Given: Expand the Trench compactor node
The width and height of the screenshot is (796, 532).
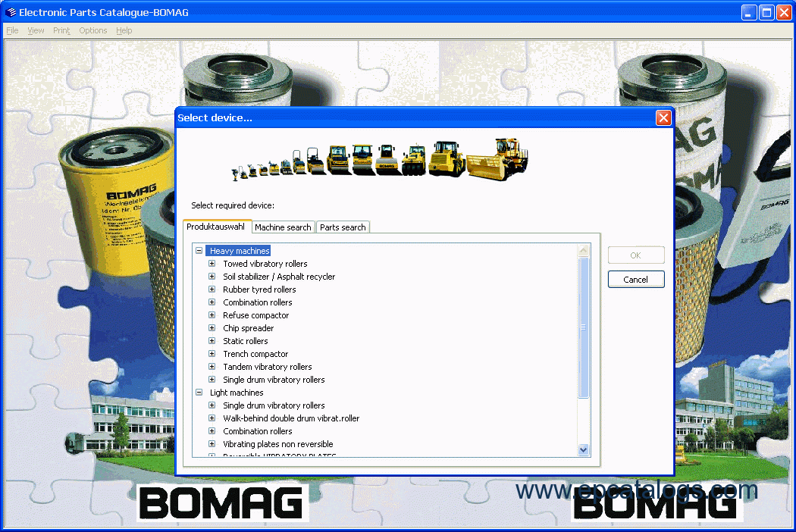Looking at the screenshot, I should click(x=212, y=354).
